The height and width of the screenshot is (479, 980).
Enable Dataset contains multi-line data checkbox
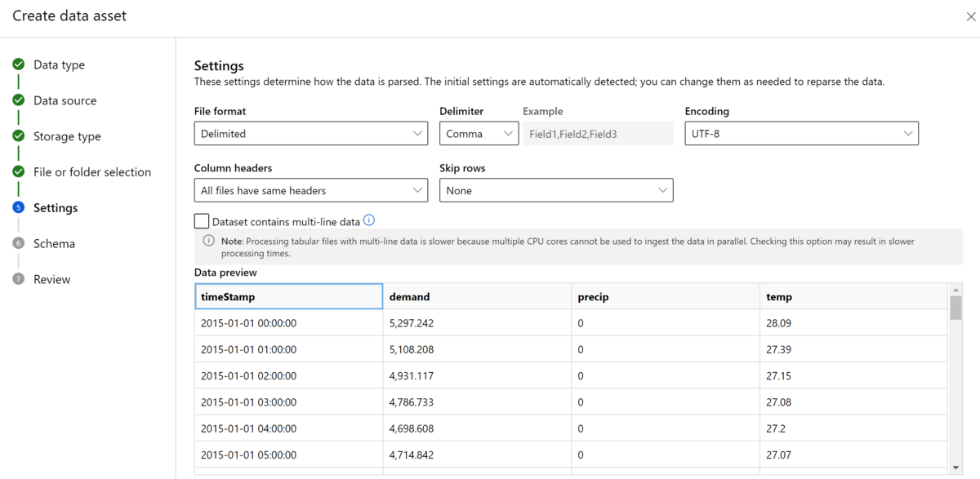click(202, 221)
